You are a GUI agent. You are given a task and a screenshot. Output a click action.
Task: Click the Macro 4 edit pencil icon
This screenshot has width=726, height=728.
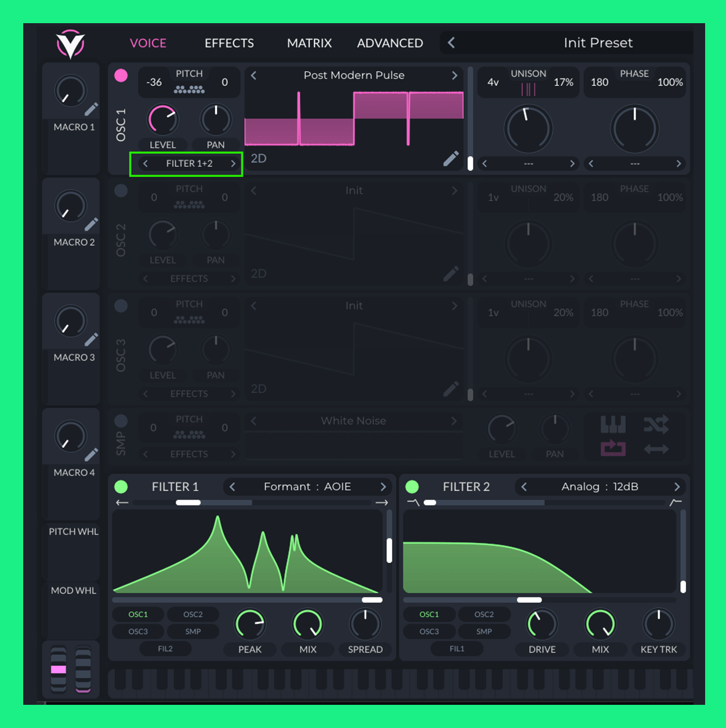[91, 455]
